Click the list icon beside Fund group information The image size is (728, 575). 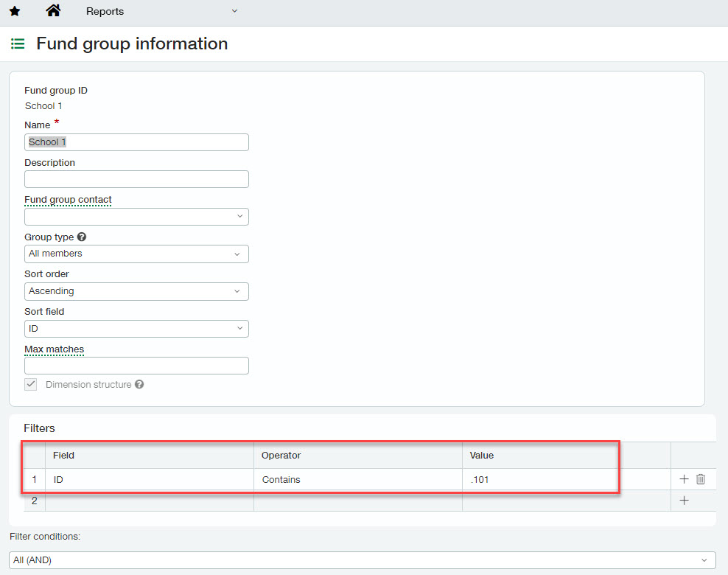tap(18, 43)
